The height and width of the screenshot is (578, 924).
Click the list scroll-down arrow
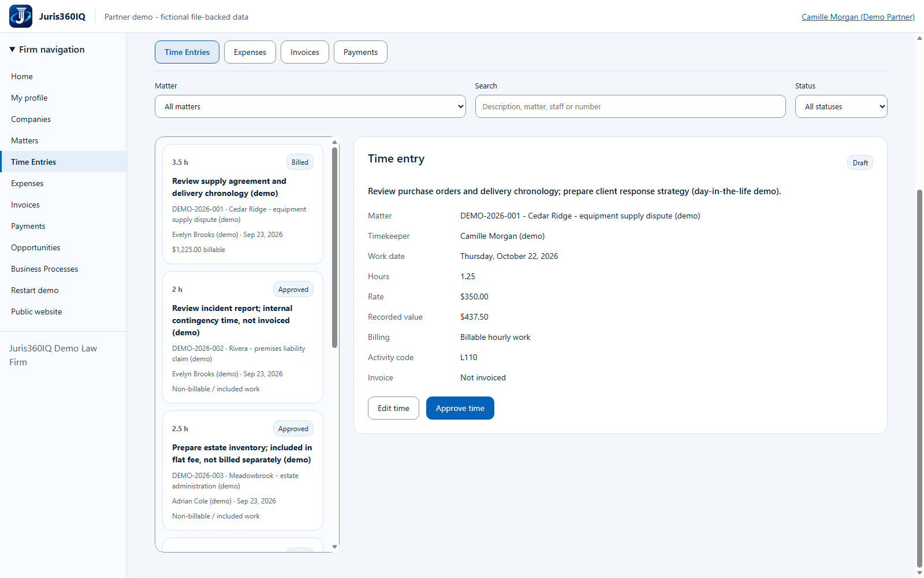tap(334, 547)
